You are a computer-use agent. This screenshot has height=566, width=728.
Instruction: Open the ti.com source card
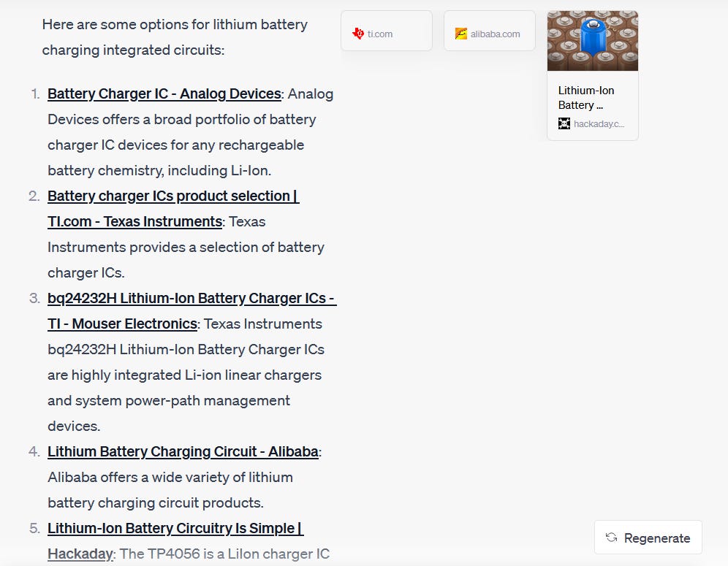[386, 31]
